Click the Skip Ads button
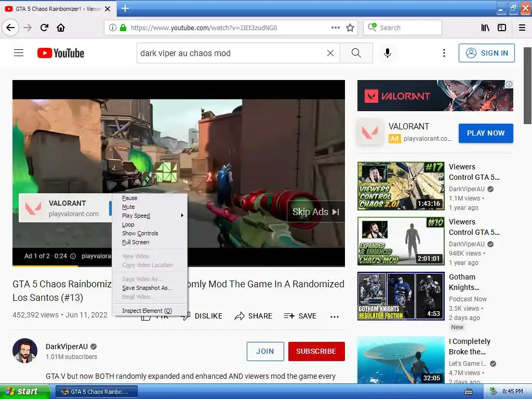Image resolution: width=532 pixels, height=399 pixels. tap(316, 212)
